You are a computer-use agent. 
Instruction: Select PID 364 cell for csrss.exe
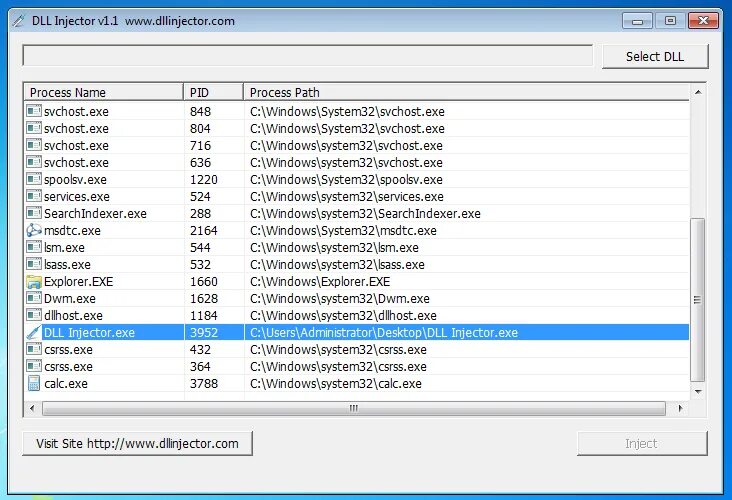[200, 366]
